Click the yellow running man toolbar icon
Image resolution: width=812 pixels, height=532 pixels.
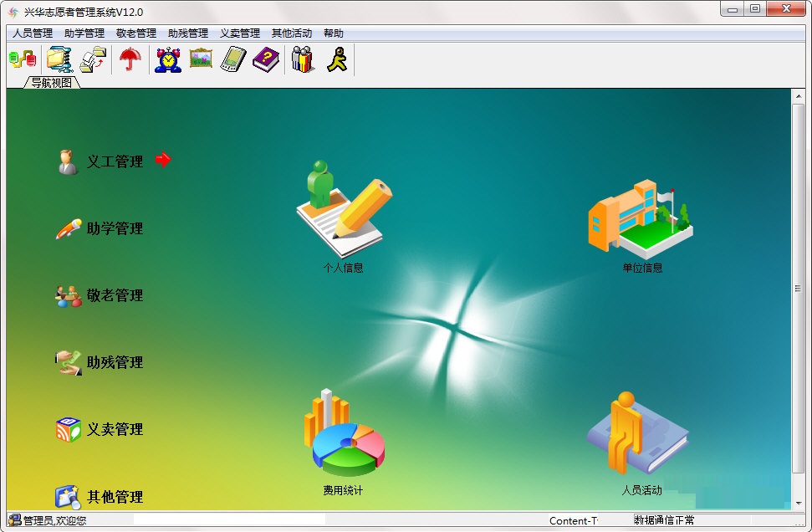(x=337, y=59)
